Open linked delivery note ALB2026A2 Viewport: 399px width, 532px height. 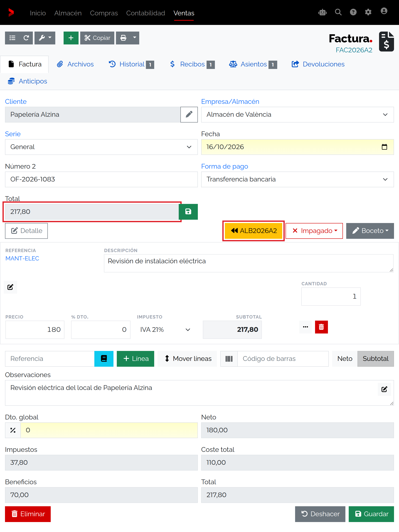click(x=253, y=231)
